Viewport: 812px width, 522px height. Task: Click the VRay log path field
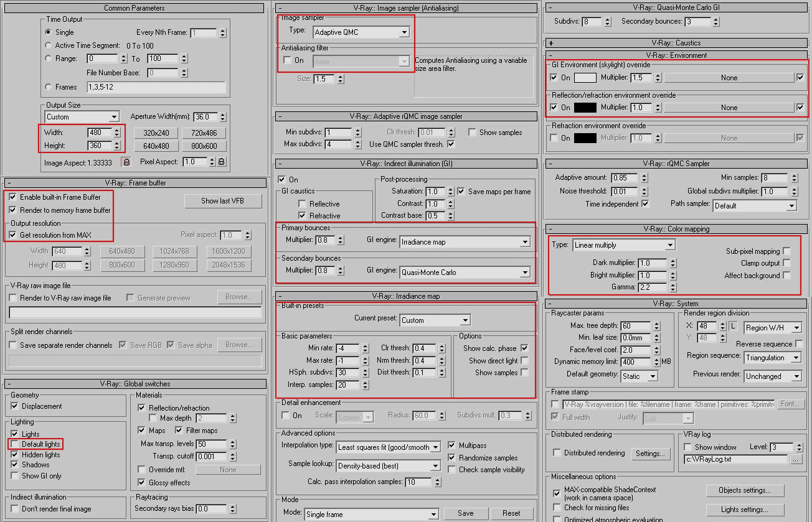(x=735, y=459)
